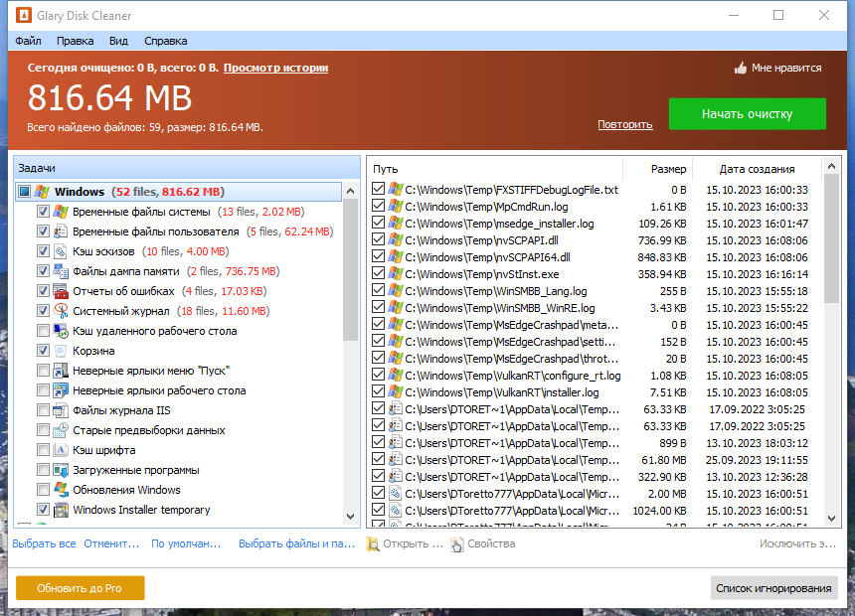
Task: Enable the Обновления Windows checkbox
Action: (x=43, y=490)
